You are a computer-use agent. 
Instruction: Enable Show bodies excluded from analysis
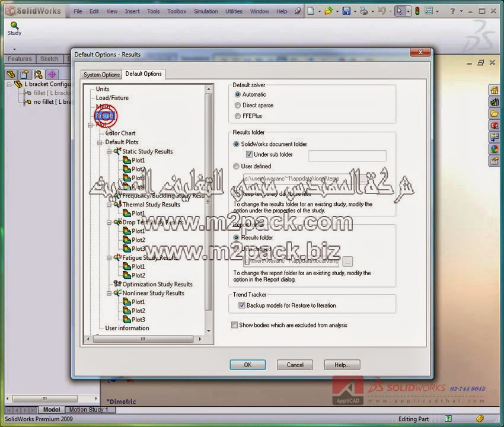pos(235,325)
